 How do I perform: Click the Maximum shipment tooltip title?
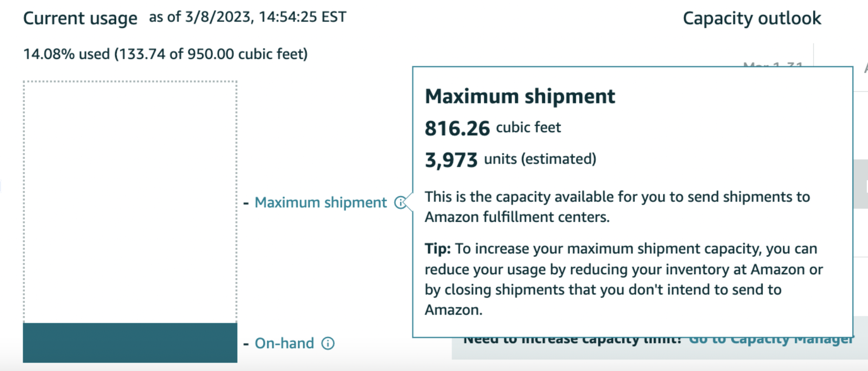click(520, 96)
